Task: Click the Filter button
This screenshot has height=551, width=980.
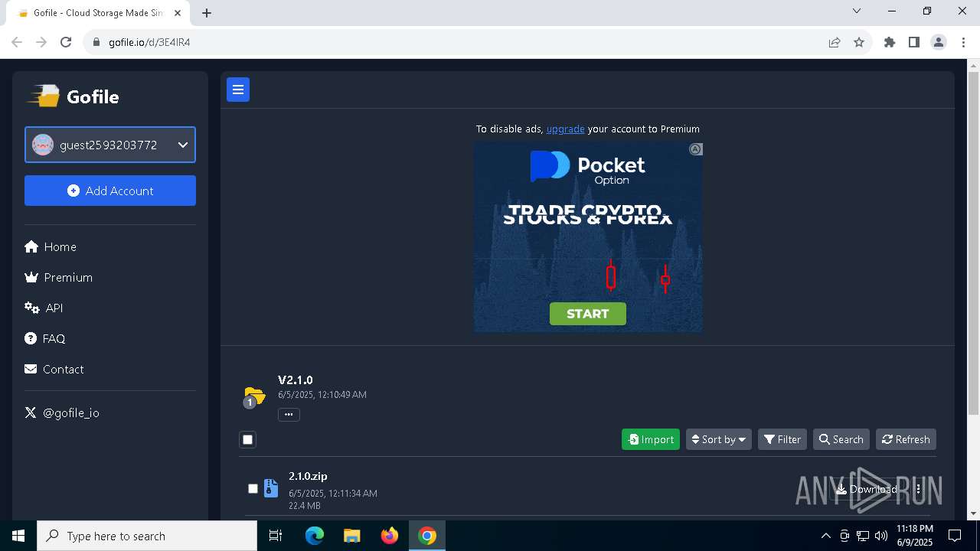Action: pyautogui.click(x=782, y=439)
